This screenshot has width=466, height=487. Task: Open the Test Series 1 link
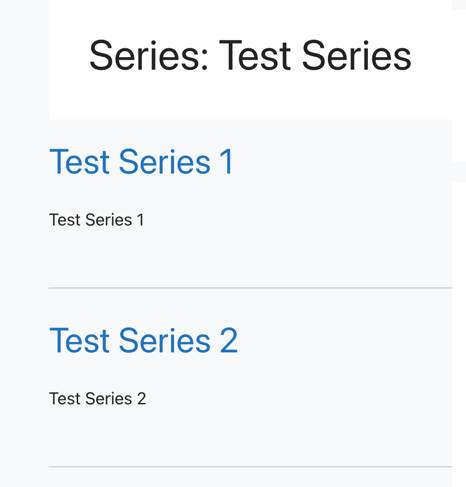141,162
